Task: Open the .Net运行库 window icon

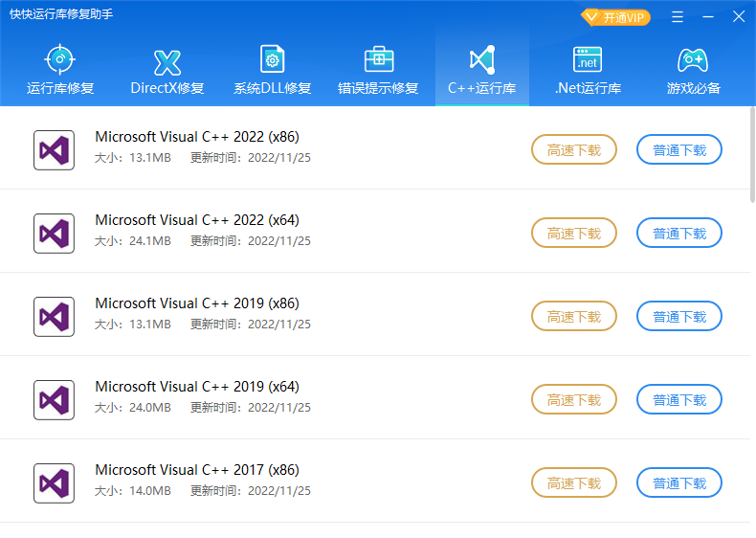Action: point(588,60)
